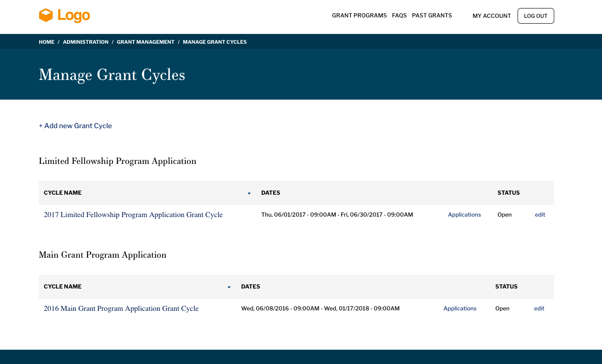
Task: View Applications for 2017 Limited Fellowship cycle
Action: [464, 215]
